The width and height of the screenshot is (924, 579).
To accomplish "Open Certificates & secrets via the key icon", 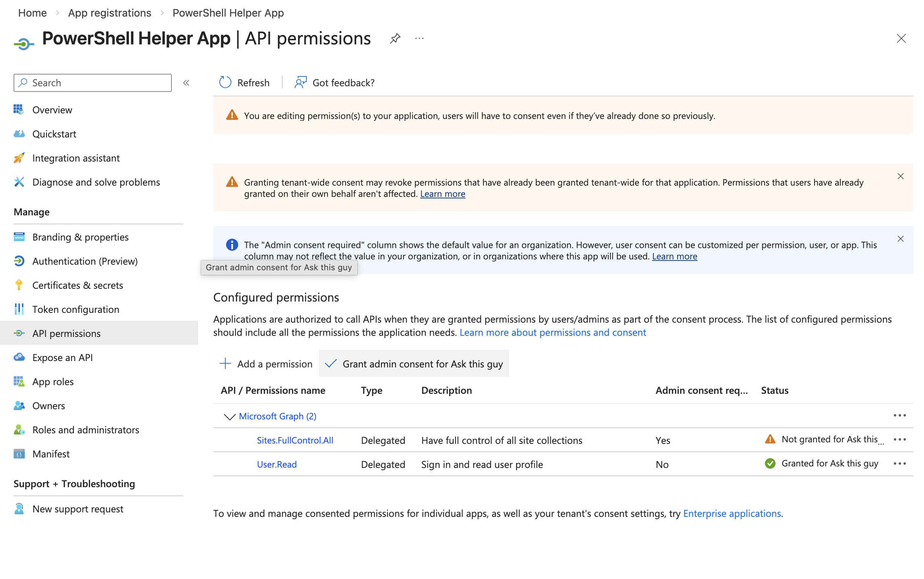I will [19, 285].
